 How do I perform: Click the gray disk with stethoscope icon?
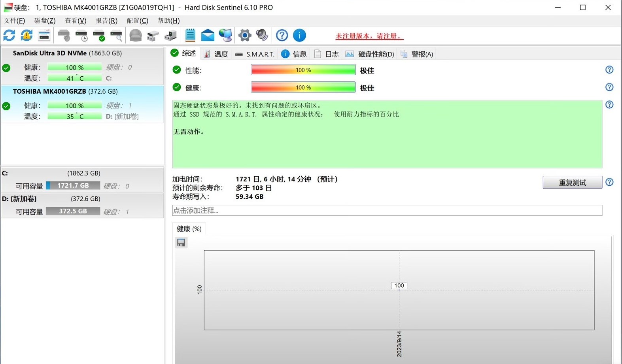point(64,36)
